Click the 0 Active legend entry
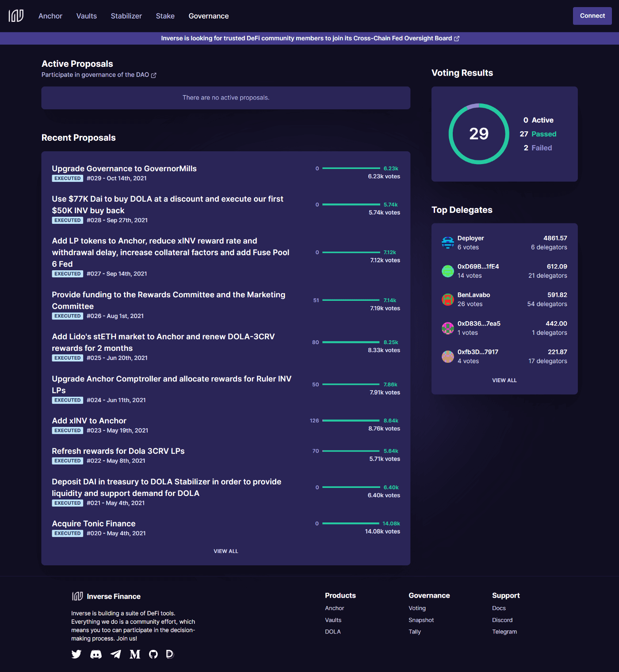The image size is (619, 672). click(539, 120)
